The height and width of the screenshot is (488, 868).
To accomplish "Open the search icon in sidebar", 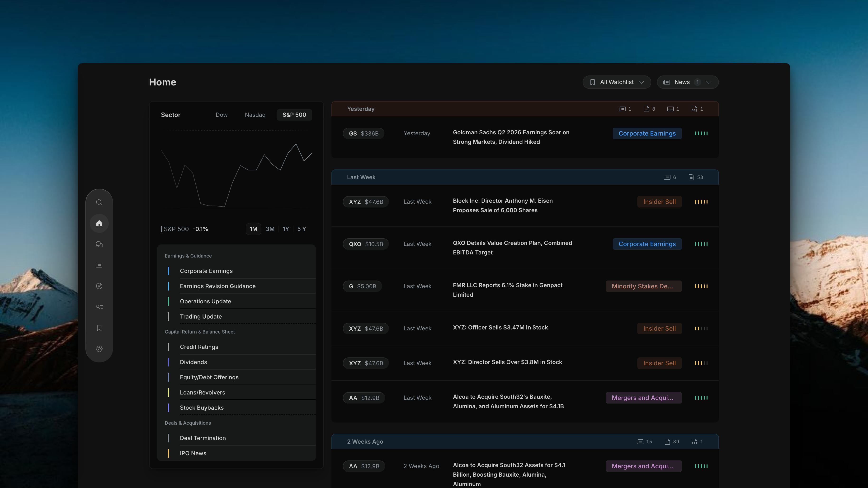I will click(99, 202).
